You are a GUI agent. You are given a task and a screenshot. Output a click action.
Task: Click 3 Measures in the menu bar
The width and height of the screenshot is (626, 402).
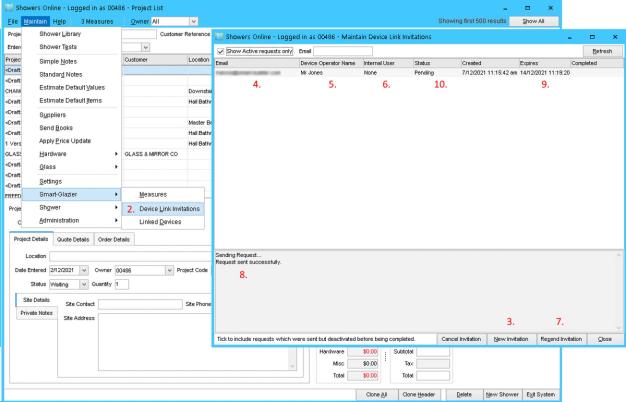click(x=97, y=22)
